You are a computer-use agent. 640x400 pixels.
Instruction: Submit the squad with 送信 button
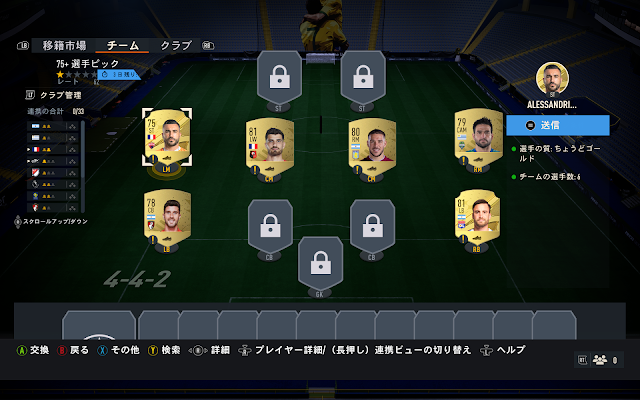coord(558,125)
